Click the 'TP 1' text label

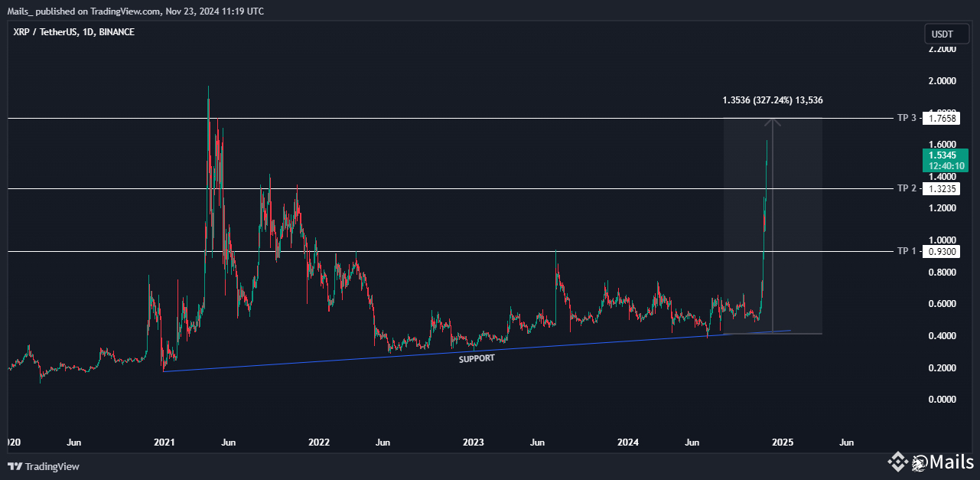(x=907, y=251)
